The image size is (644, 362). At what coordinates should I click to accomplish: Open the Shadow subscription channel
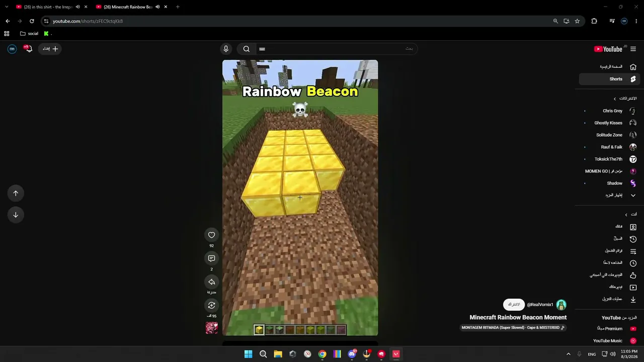[609, 183]
